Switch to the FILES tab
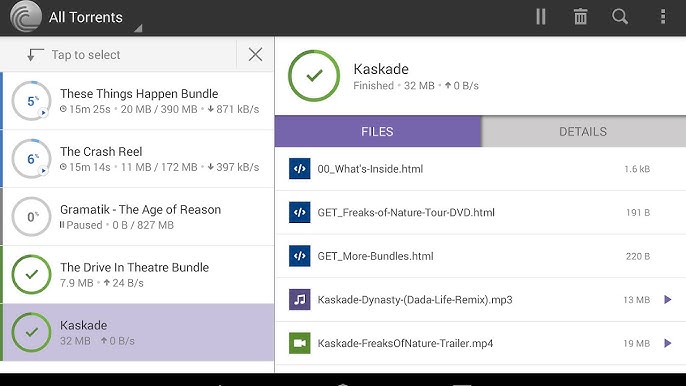This screenshot has height=386, width=686. click(378, 131)
